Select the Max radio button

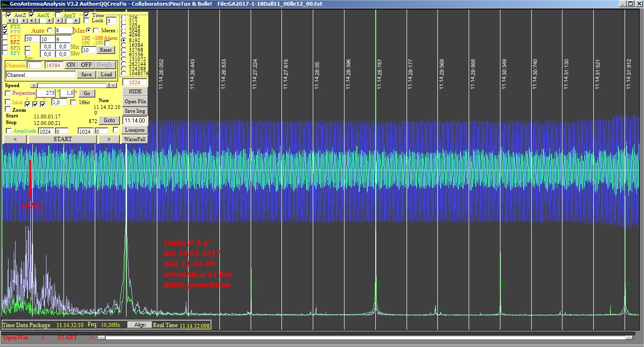tap(89, 30)
